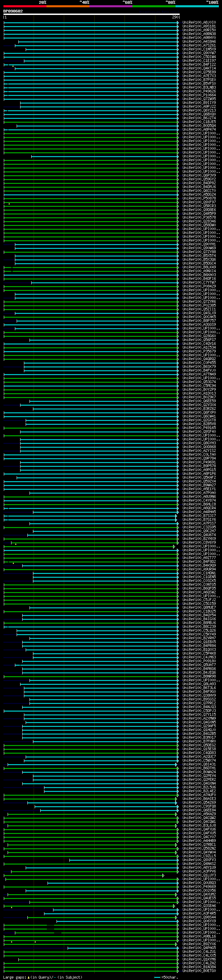Open hit UniRef100_B3LNB3

click(199, 88)
